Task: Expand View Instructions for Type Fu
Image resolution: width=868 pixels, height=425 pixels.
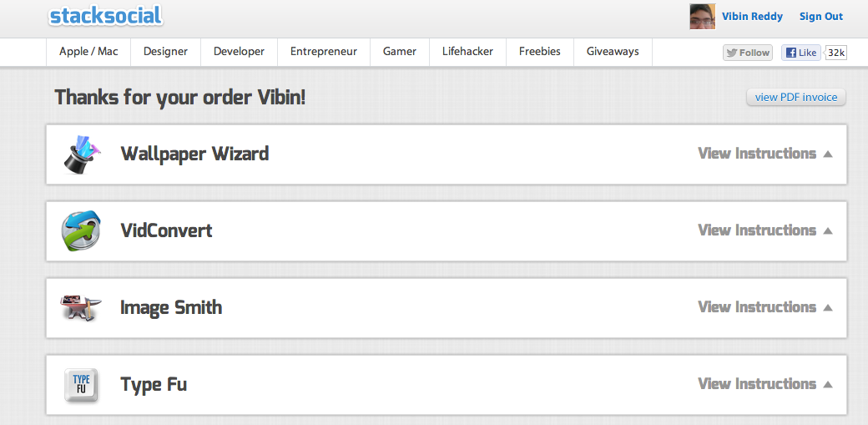Action: click(x=765, y=383)
